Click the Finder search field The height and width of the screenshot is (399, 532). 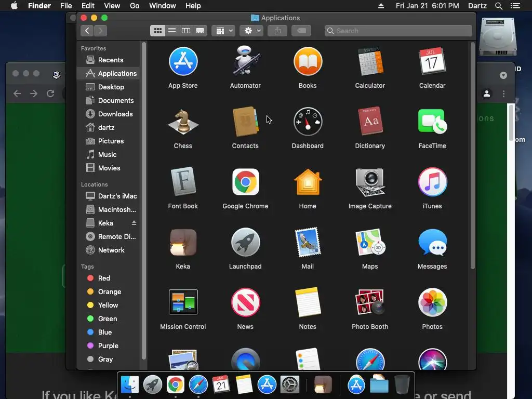398,31
